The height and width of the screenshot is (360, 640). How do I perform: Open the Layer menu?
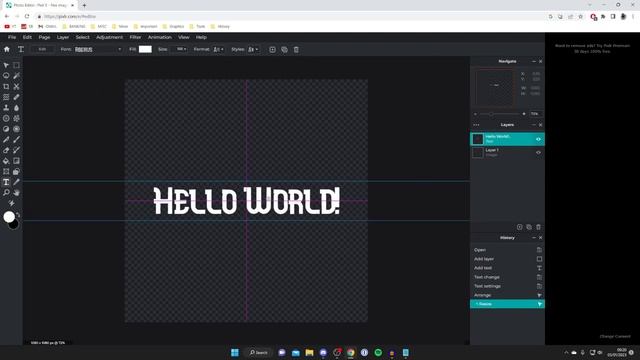62,37
